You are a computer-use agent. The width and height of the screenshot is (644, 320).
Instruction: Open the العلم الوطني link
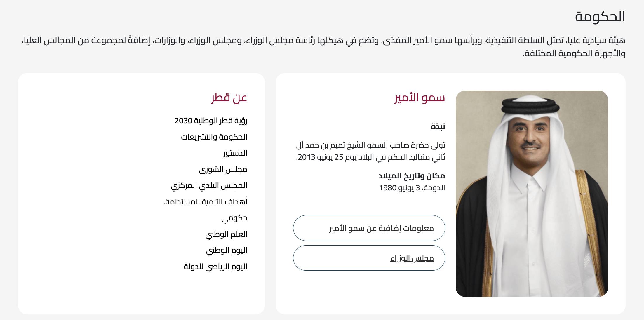226,234
